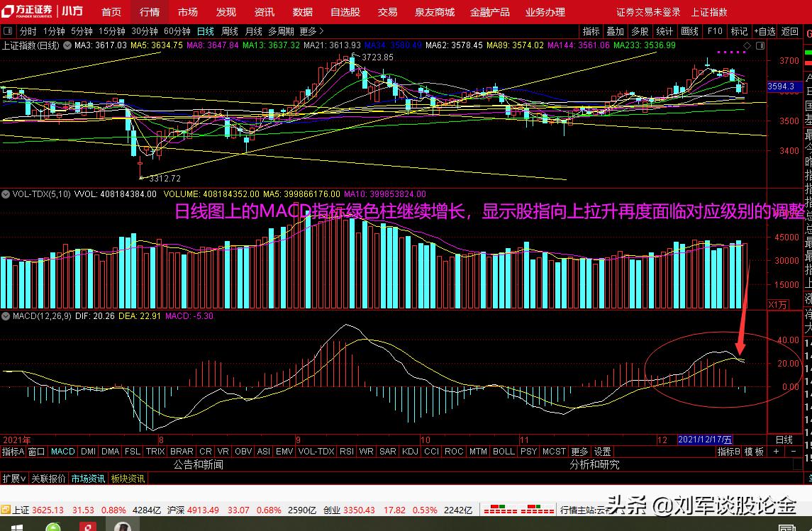Click 统计 toolbar button
This screenshot has width=812, height=531.
(665, 32)
